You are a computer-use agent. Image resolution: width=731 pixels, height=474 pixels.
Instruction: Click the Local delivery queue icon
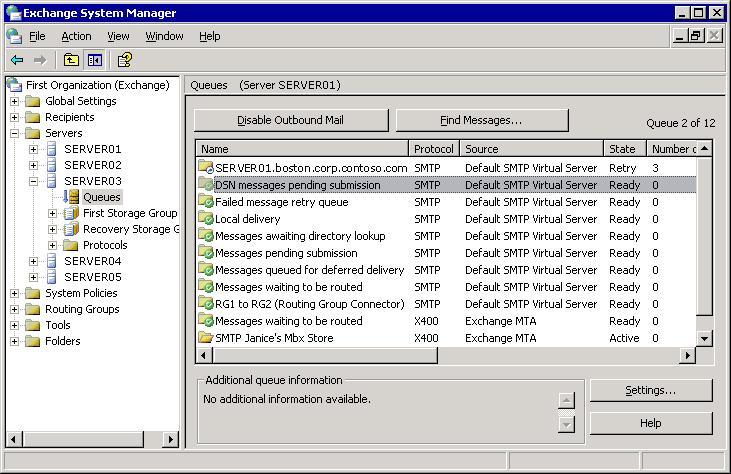pyautogui.click(x=206, y=218)
